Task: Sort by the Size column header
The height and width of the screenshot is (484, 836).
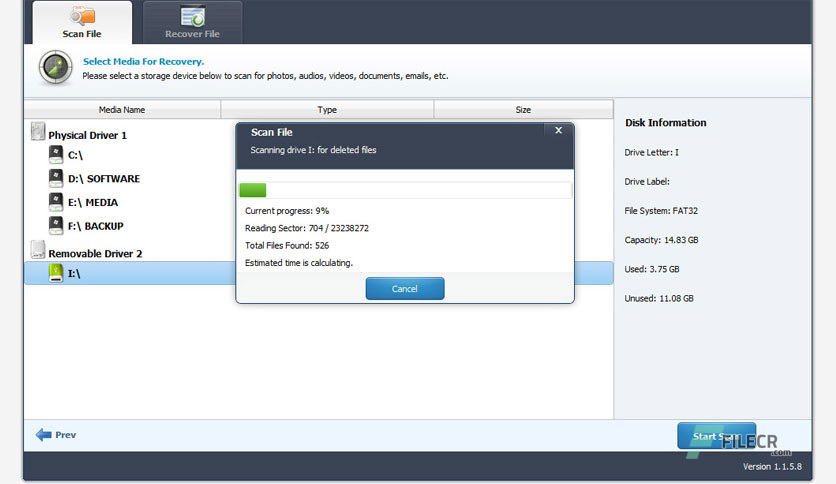Action: click(523, 109)
